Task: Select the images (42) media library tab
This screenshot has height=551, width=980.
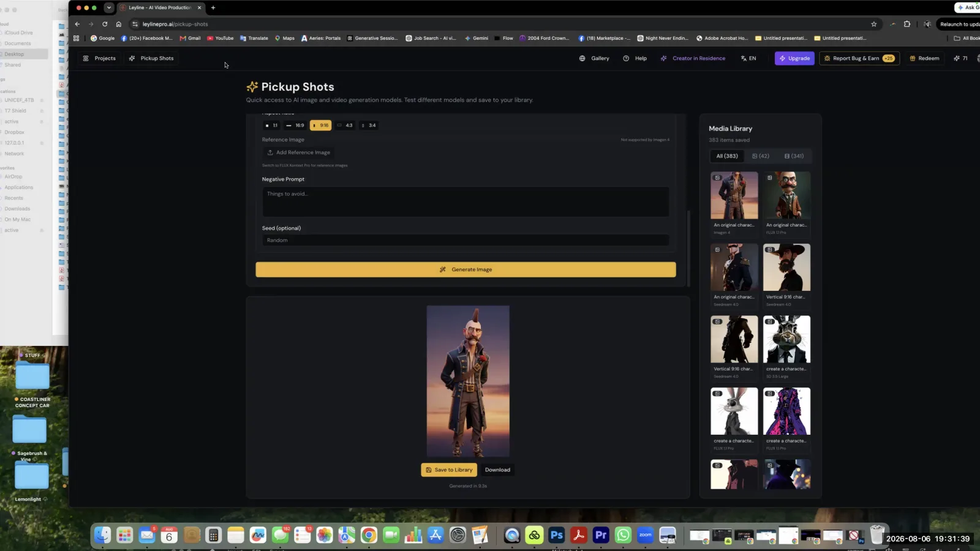Action: [761, 156]
